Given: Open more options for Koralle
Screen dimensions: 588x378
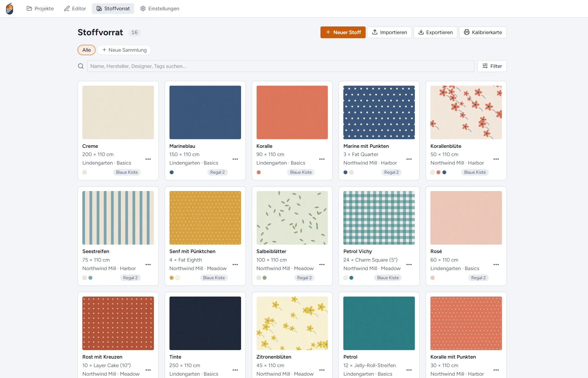Looking at the screenshot, I should 322,159.
